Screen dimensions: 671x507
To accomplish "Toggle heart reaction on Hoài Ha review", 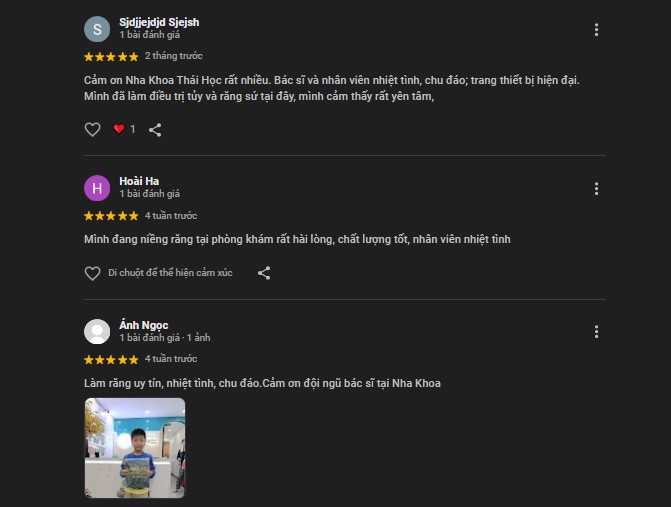I will 93,273.
